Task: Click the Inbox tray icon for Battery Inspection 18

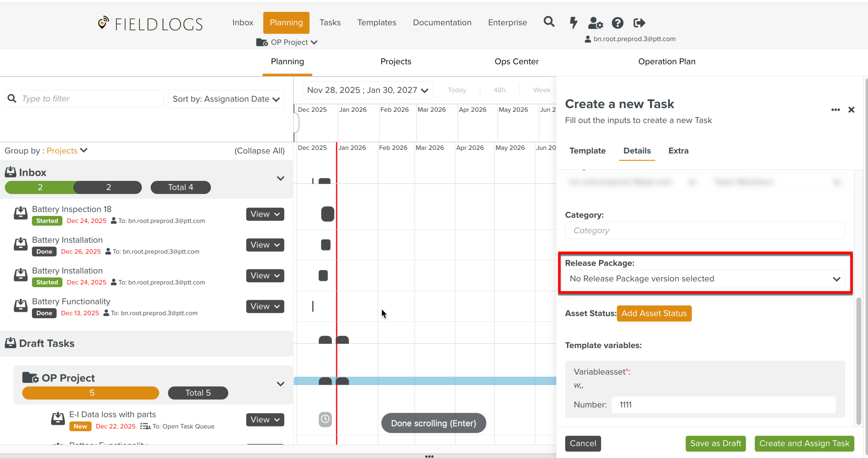Action: pos(20,213)
